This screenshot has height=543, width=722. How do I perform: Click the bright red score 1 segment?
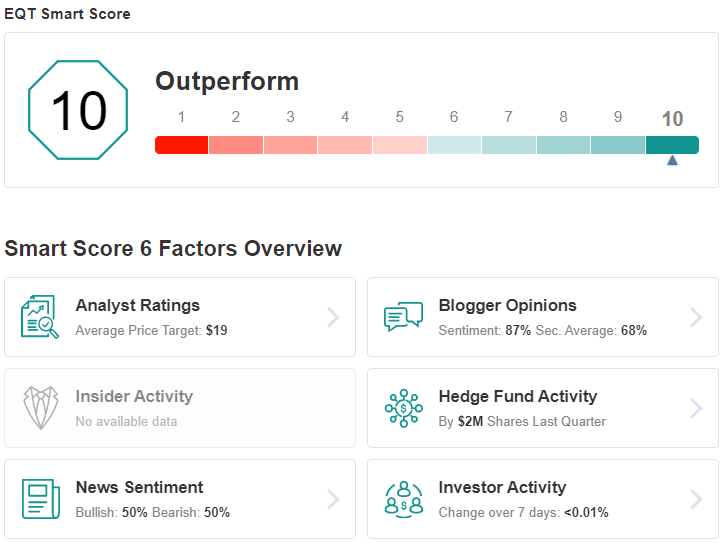click(181, 145)
